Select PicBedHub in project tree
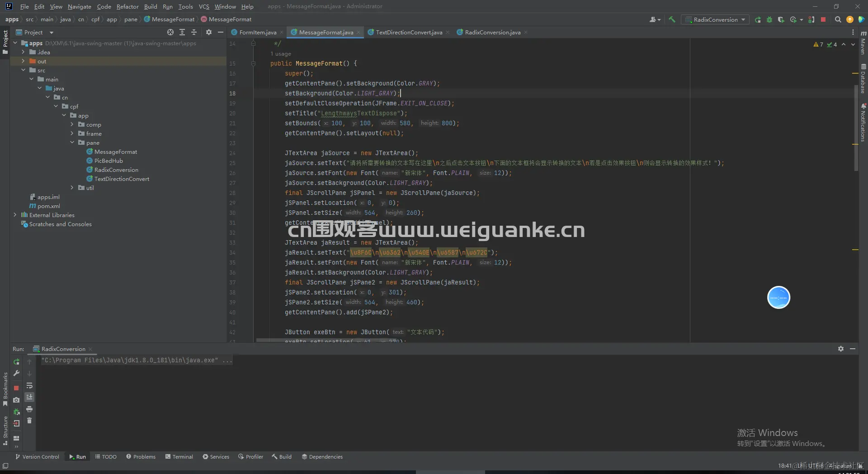 [x=108, y=161]
